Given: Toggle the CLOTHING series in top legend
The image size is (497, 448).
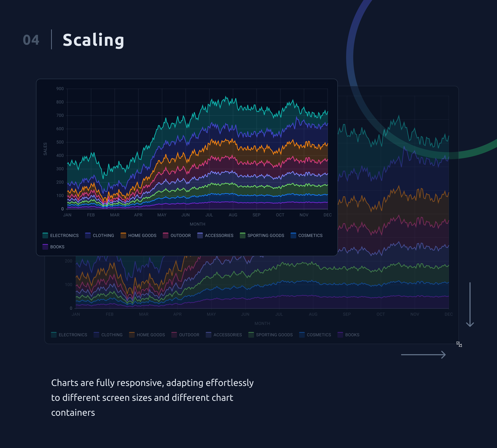Looking at the screenshot, I should (x=100, y=236).
